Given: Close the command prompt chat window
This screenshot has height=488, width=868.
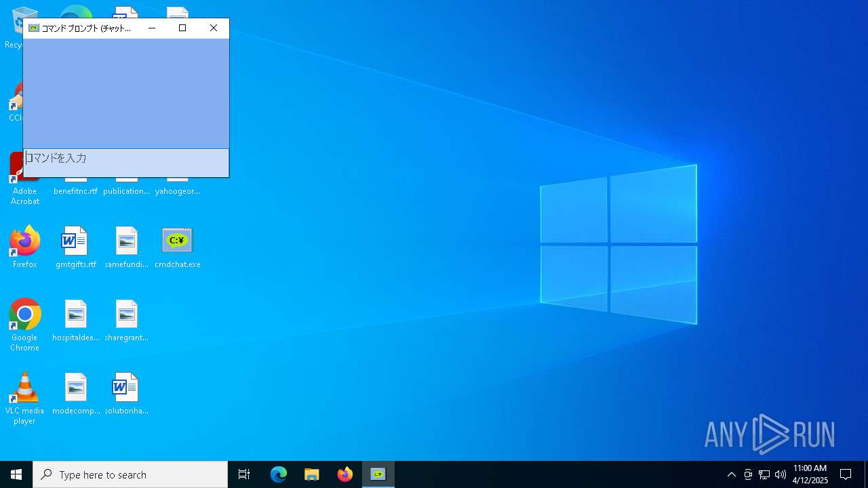Looking at the screenshot, I should (214, 28).
